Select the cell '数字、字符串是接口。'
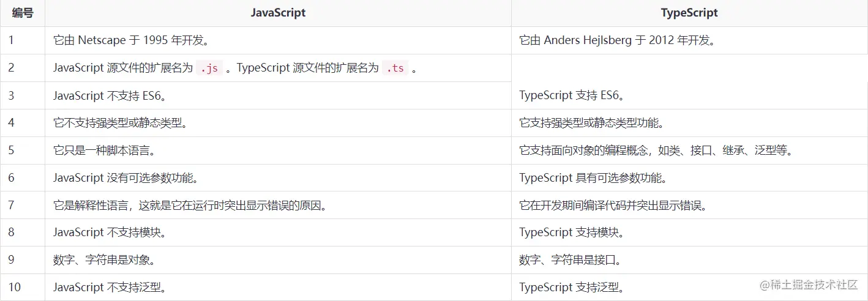 (689, 261)
